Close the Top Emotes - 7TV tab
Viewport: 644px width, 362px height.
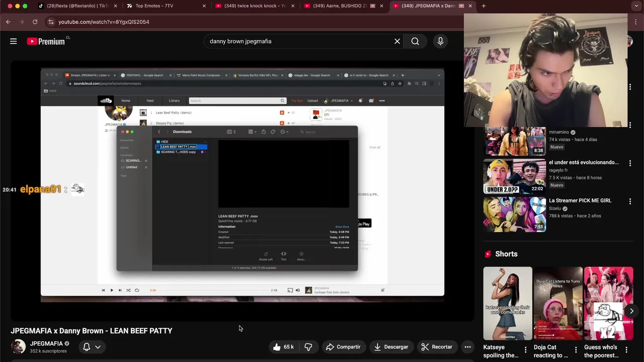point(204,6)
